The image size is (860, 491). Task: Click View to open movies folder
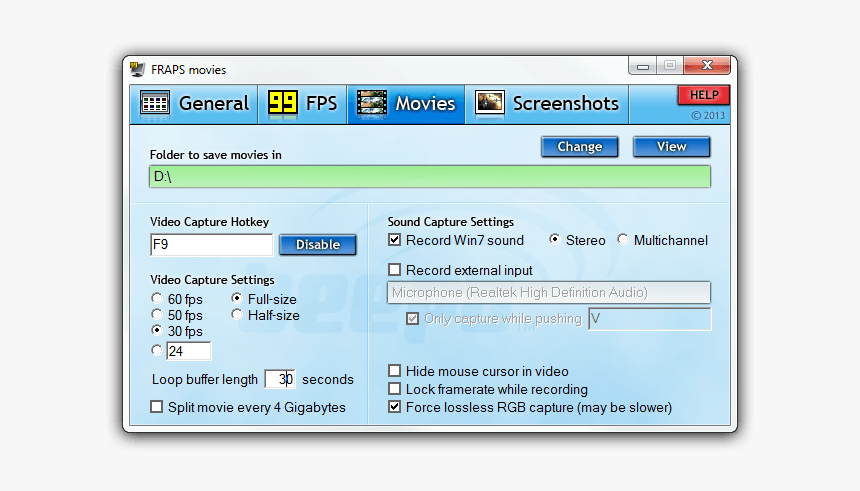[671, 146]
